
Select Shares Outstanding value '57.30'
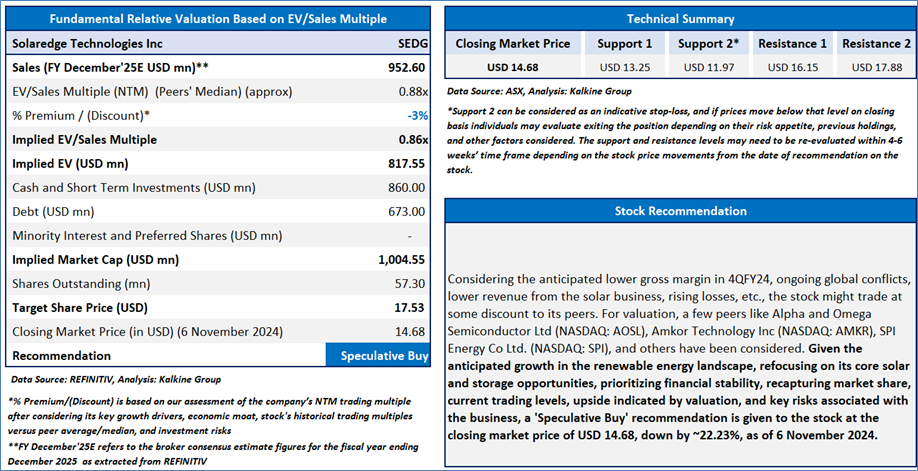click(412, 284)
